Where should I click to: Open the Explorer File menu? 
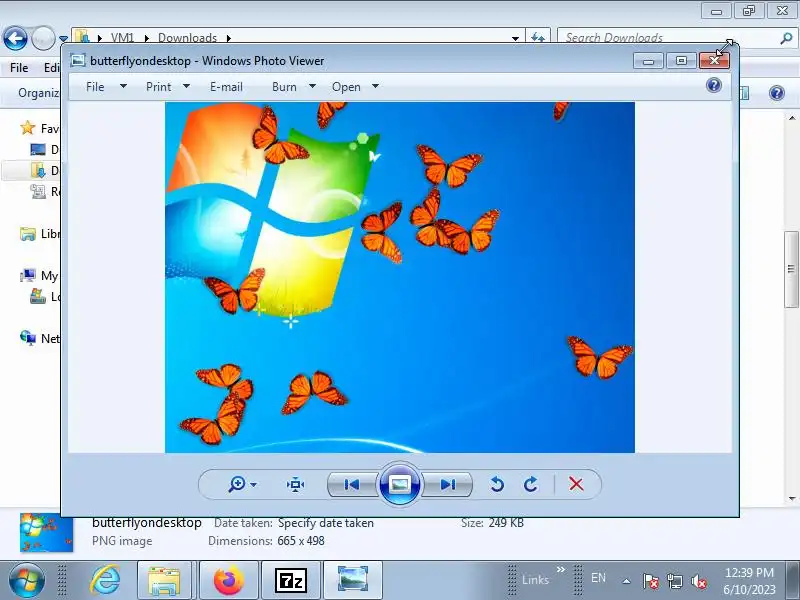point(19,67)
